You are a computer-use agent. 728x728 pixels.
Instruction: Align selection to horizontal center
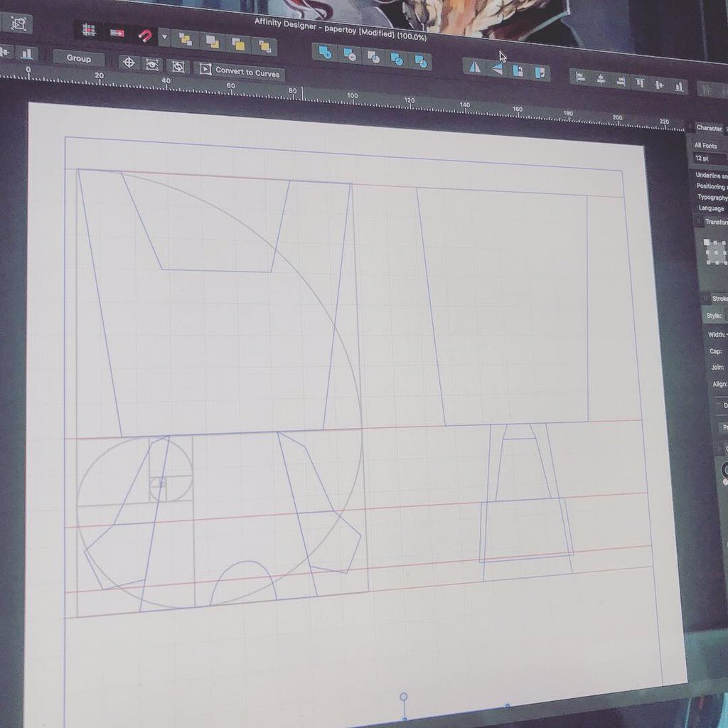point(601,80)
